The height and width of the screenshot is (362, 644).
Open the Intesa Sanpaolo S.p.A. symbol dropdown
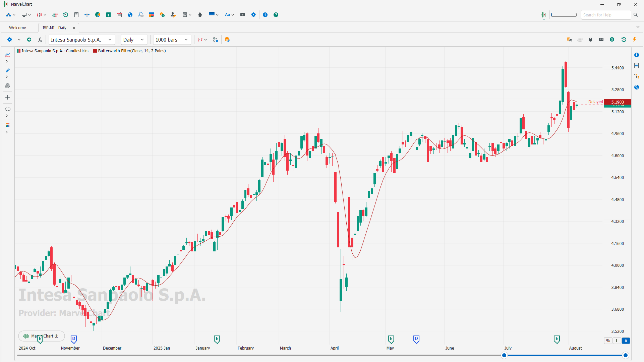pyautogui.click(x=82, y=40)
